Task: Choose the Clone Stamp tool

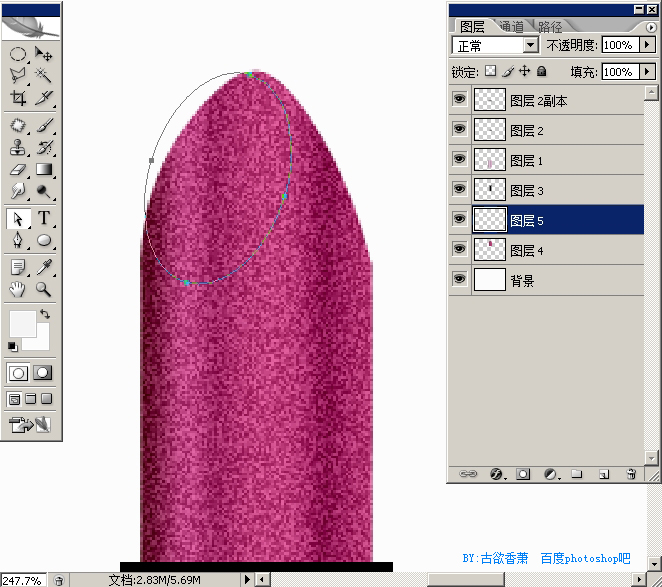Action: pos(18,148)
